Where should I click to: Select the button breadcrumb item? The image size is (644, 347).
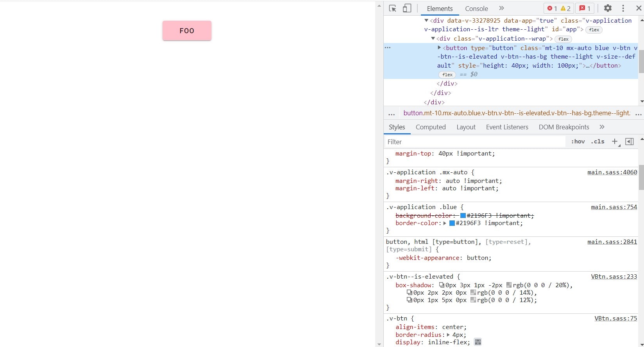(517, 113)
